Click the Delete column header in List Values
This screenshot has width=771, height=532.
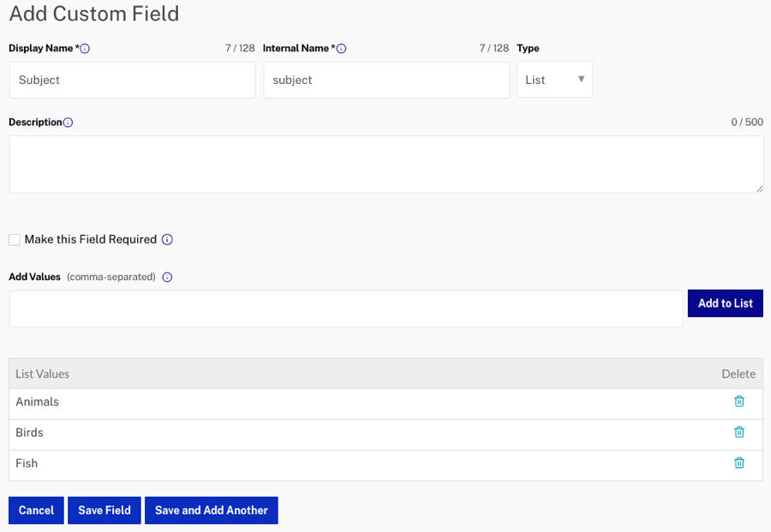(x=738, y=374)
